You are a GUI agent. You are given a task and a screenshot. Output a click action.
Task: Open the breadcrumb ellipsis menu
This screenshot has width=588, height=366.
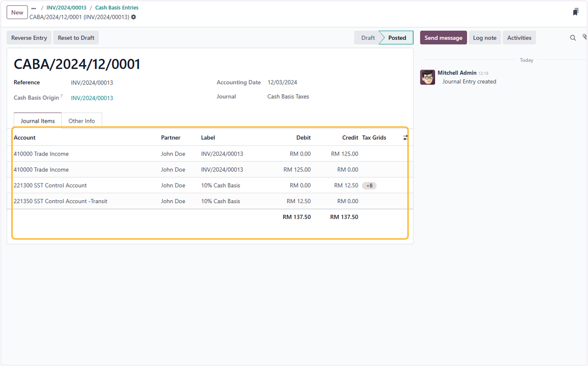click(x=34, y=8)
